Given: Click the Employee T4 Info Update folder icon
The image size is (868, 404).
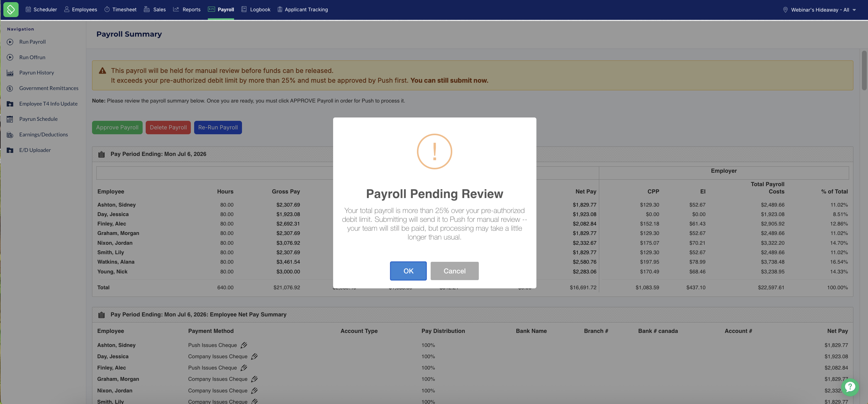Looking at the screenshot, I should pos(10,104).
